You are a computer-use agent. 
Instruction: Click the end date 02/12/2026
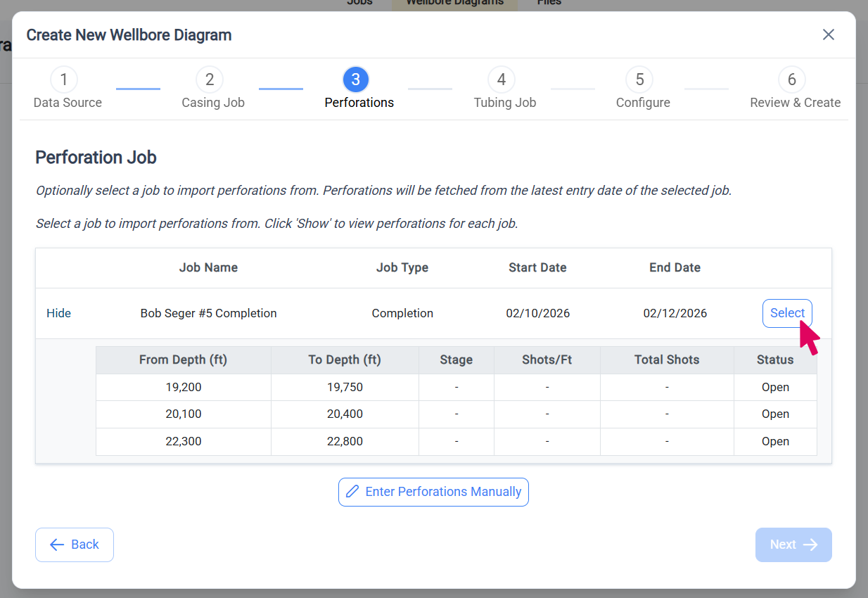coord(675,313)
